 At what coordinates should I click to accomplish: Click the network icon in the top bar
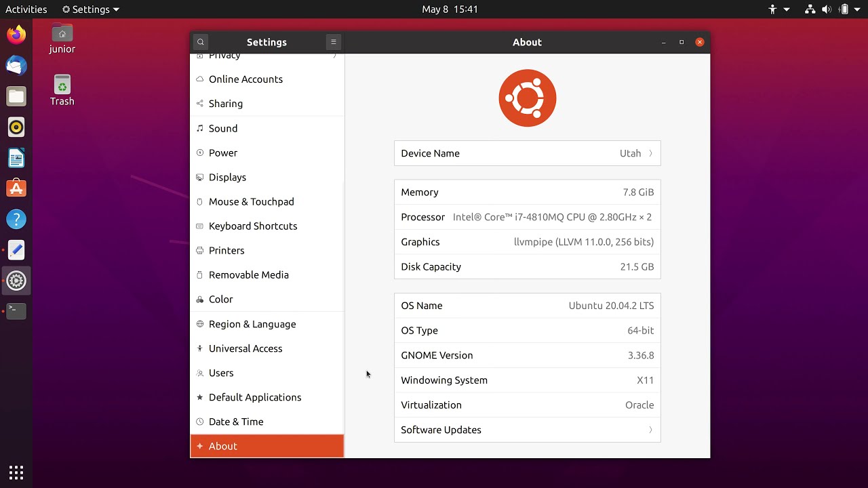(x=810, y=9)
